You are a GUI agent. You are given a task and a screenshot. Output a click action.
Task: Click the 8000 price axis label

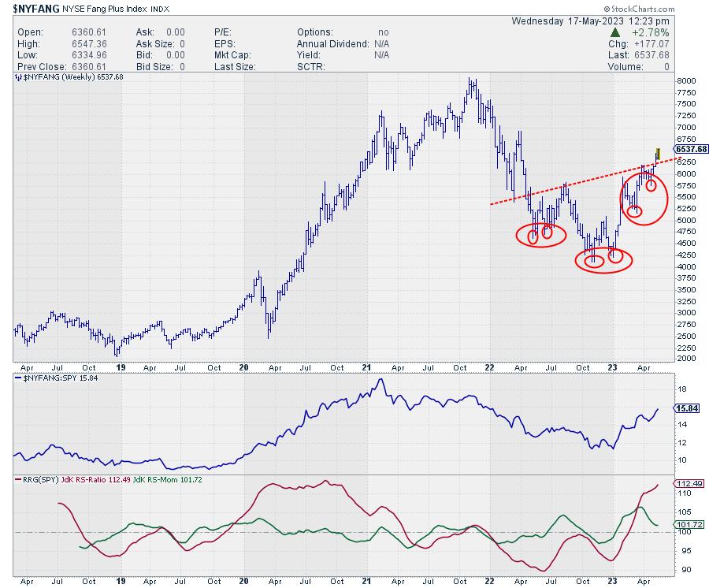pyautogui.click(x=686, y=81)
